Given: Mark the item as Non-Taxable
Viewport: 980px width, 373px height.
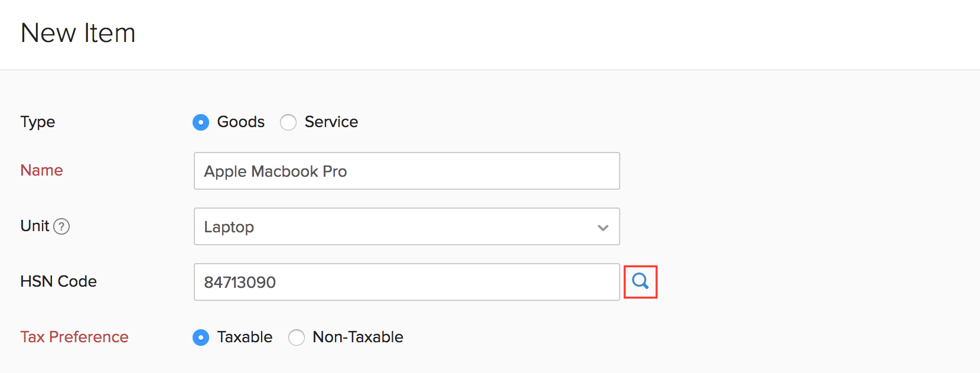Looking at the screenshot, I should [297, 337].
